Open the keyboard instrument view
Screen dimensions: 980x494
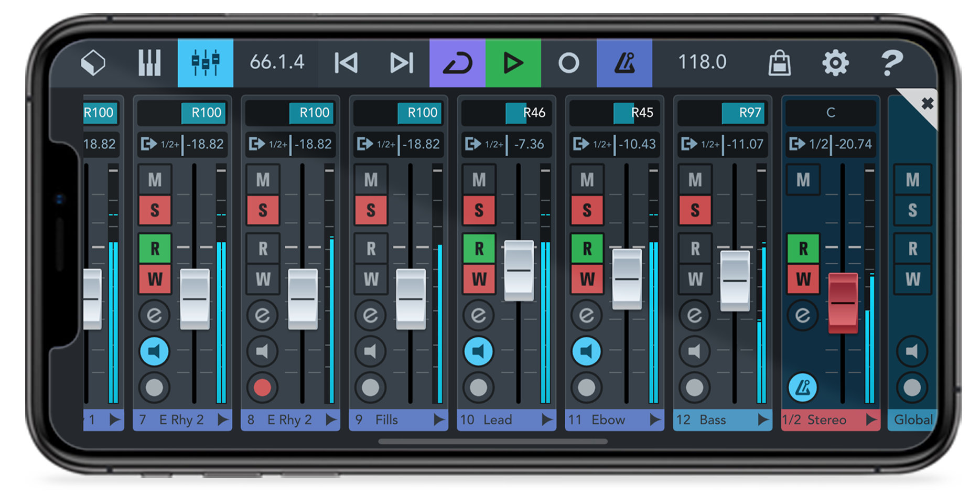click(x=150, y=62)
